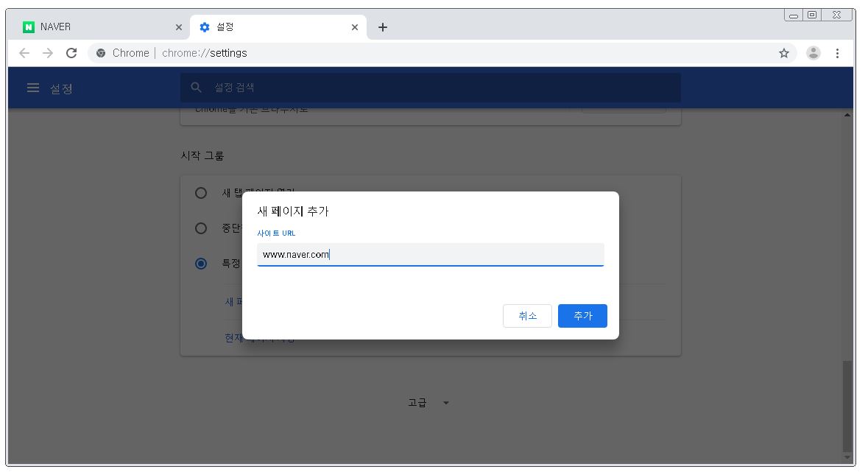Click the address bar URL
This screenshot has height=475, width=868.
pos(204,53)
